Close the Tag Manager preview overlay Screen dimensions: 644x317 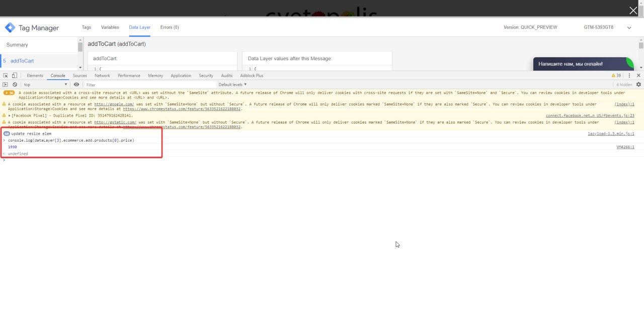tap(633, 11)
